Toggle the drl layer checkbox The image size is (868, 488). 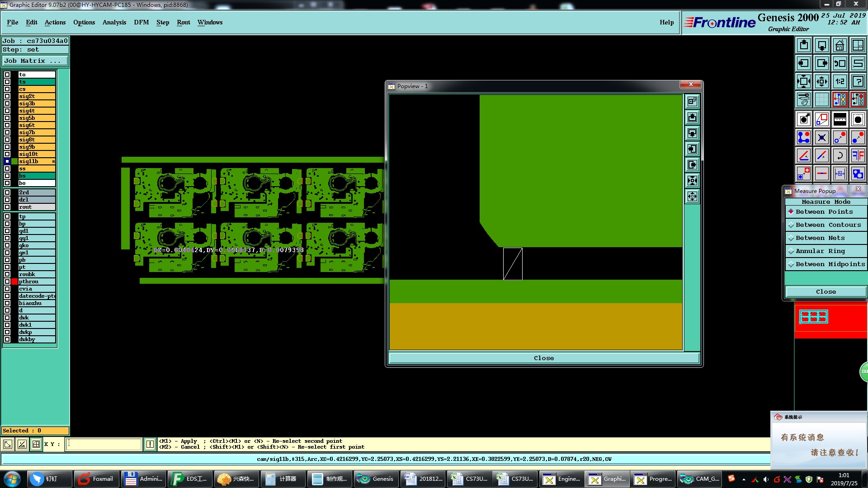pos(7,200)
